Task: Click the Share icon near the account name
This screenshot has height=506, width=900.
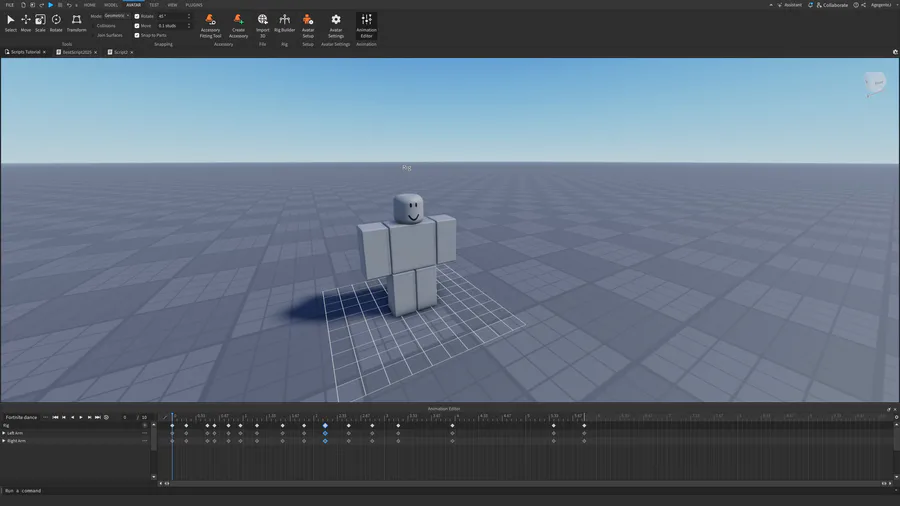Action: 863,5
